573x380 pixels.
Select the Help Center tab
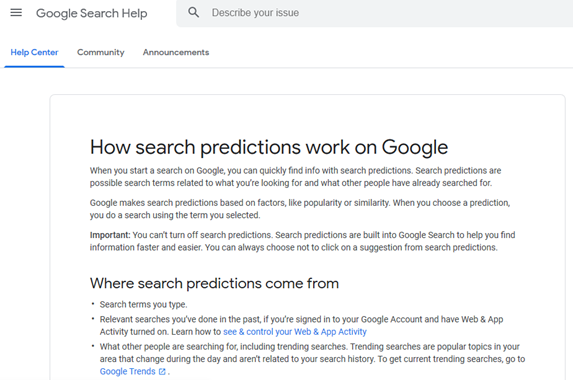click(x=34, y=52)
